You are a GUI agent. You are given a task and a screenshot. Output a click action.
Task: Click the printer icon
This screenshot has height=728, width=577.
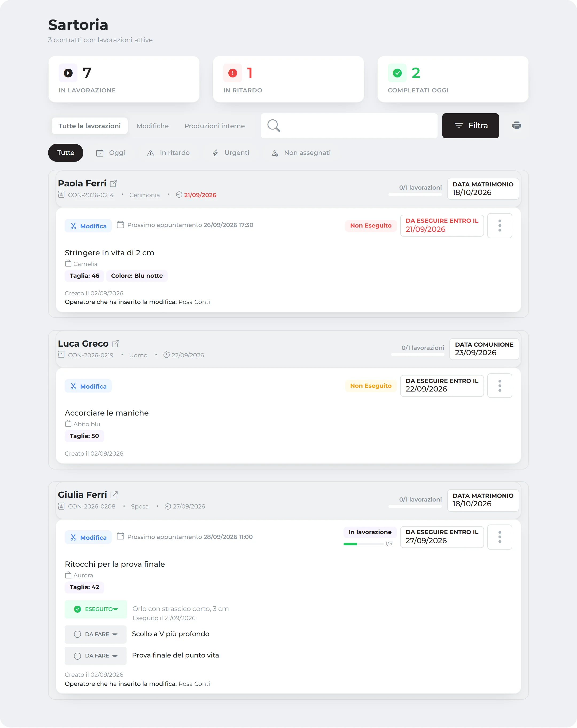coord(516,126)
